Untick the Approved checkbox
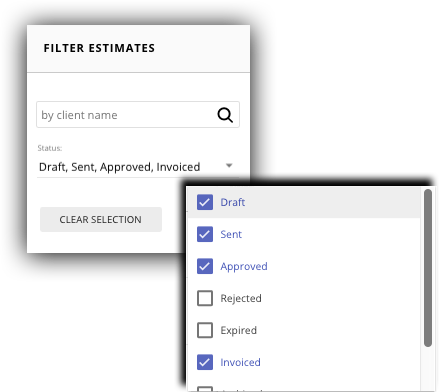This screenshot has height=392, width=439. [x=205, y=266]
